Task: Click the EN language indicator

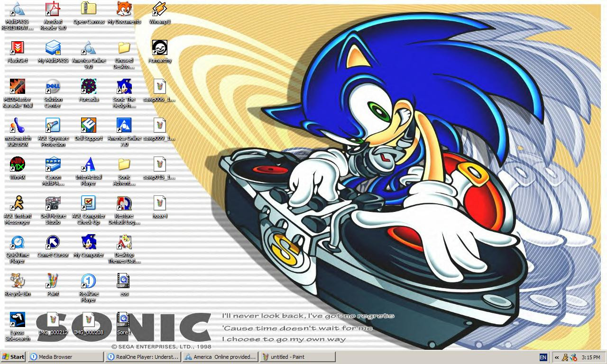Action: tap(543, 357)
